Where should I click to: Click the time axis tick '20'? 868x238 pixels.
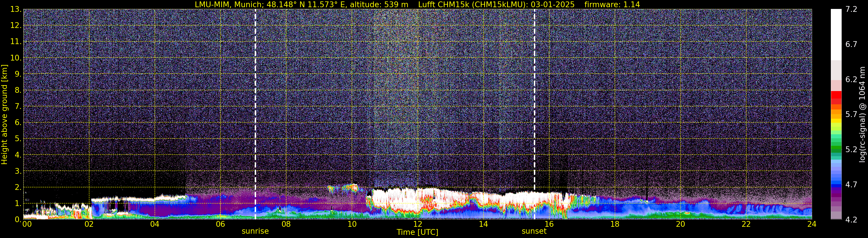coord(680,224)
